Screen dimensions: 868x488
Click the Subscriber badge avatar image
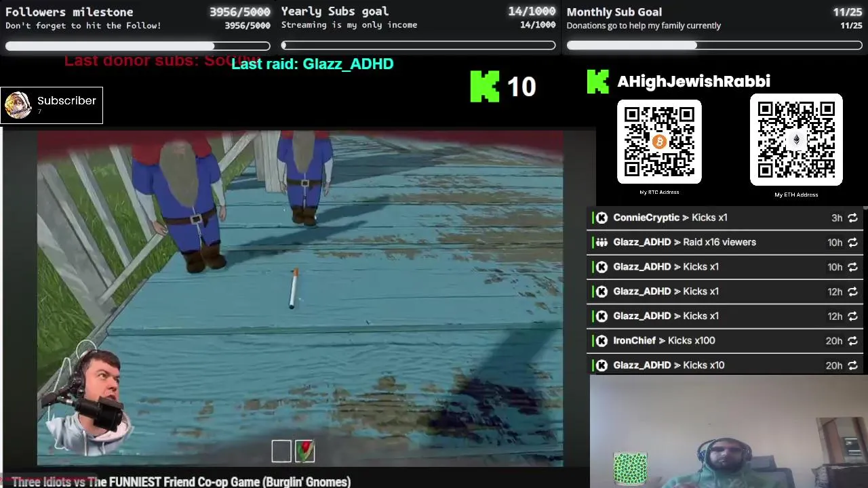tap(18, 105)
